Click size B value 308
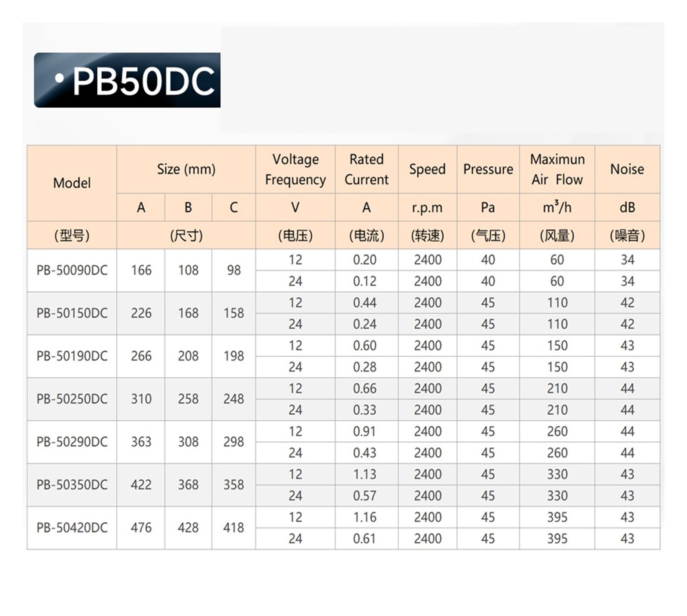 pyautogui.click(x=188, y=442)
